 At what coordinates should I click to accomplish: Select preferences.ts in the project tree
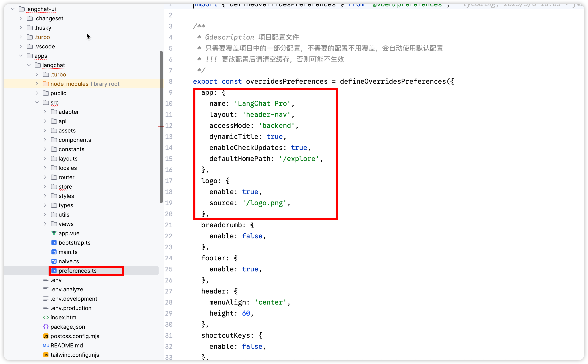[77, 271]
